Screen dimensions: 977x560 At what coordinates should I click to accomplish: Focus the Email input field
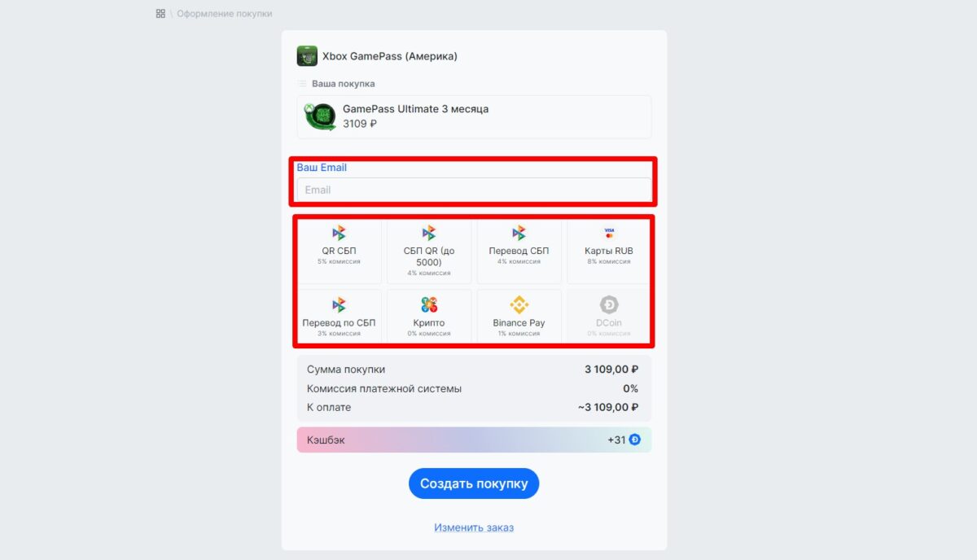(474, 190)
